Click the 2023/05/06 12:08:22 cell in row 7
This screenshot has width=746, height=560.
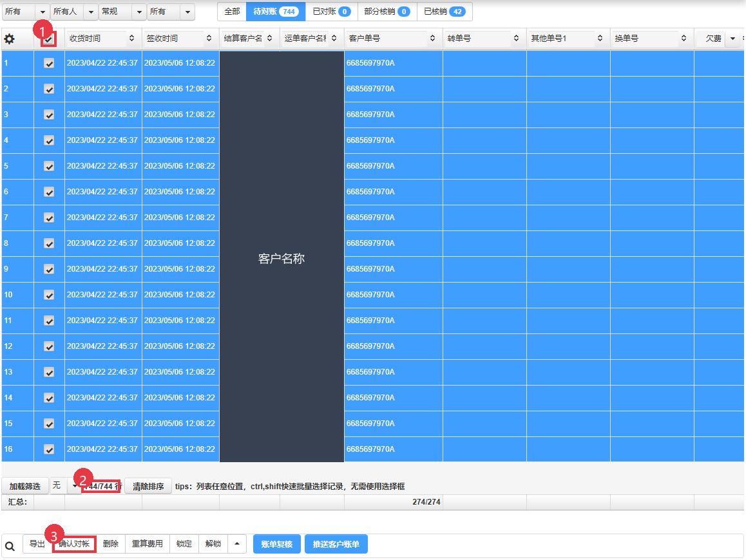(x=179, y=218)
